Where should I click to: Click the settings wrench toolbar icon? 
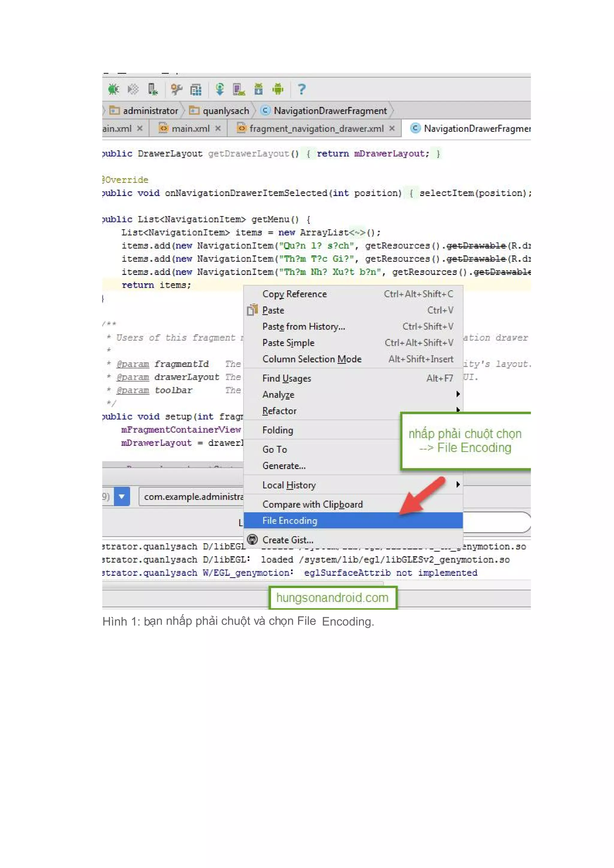[176, 89]
